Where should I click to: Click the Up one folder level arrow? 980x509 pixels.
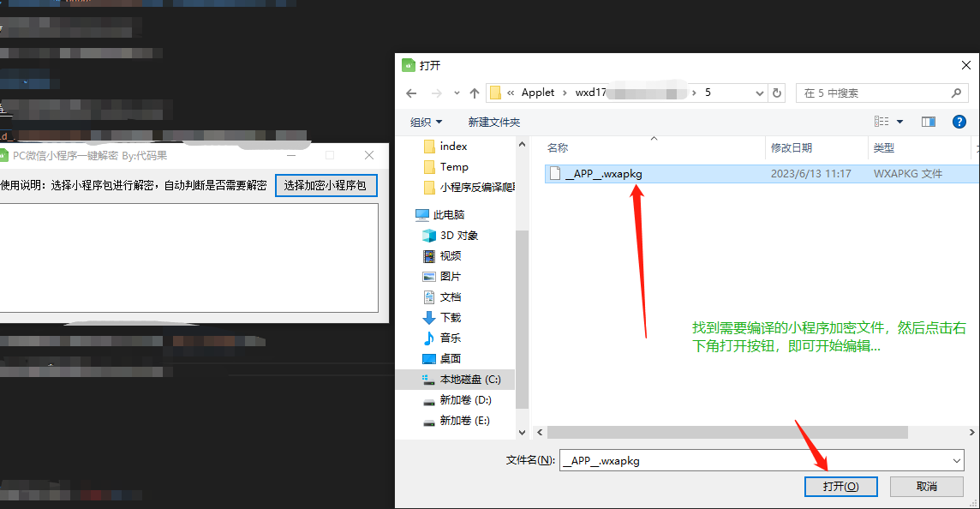[x=475, y=92]
